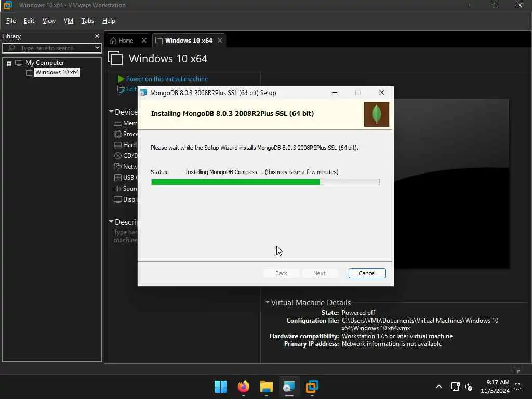Click the Sound Card device icon

click(118, 189)
